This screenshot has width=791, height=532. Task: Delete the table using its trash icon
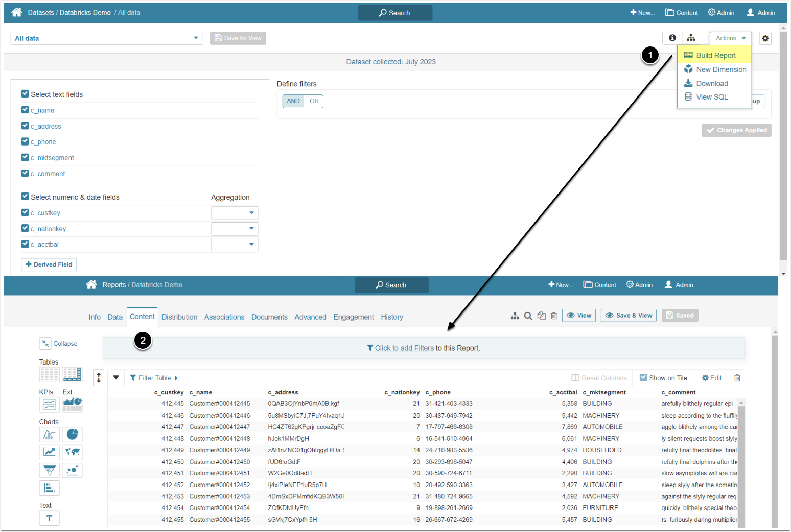737,378
